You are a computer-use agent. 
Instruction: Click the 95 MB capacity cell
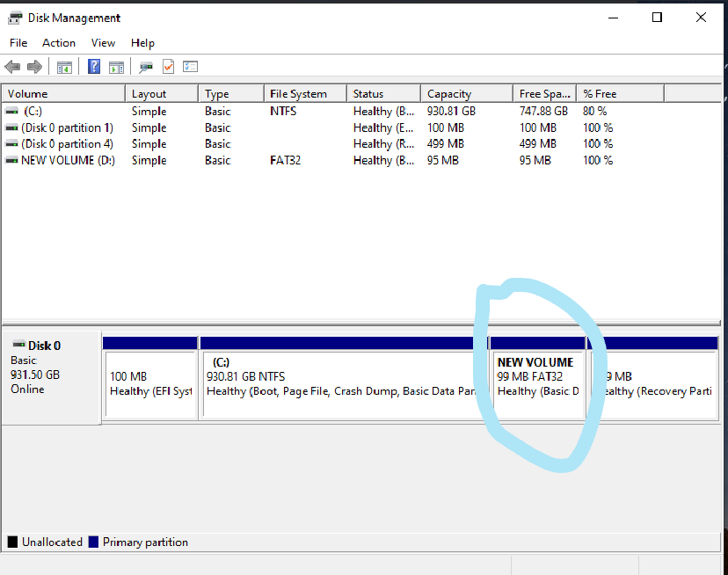click(443, 160)
